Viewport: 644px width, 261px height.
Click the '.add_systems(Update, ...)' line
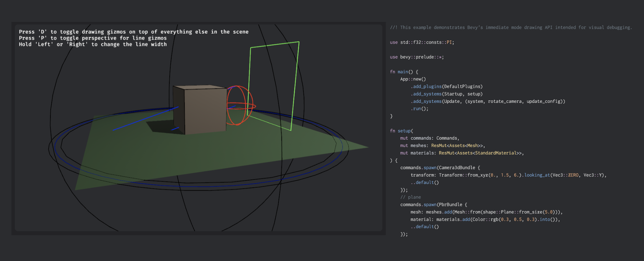click(488, 101)
